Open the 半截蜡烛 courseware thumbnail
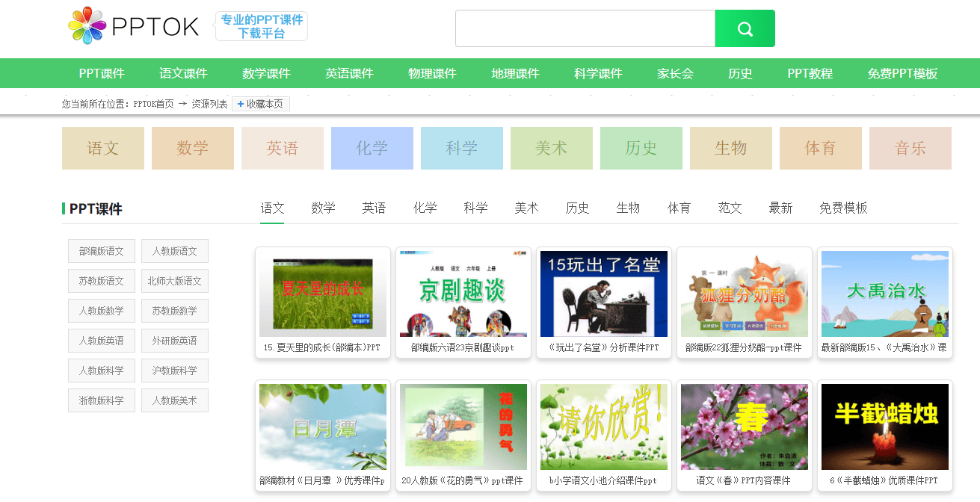 click(x=884, y=427)
